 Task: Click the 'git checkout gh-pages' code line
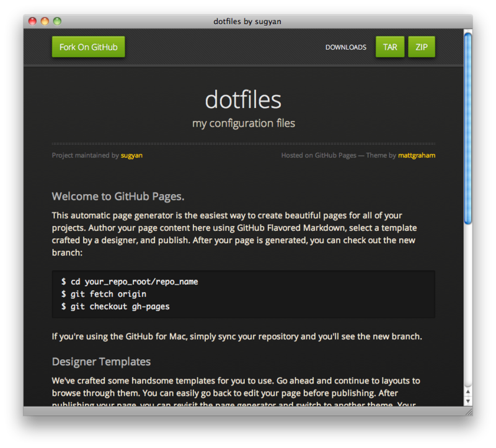tap(115, 307)
